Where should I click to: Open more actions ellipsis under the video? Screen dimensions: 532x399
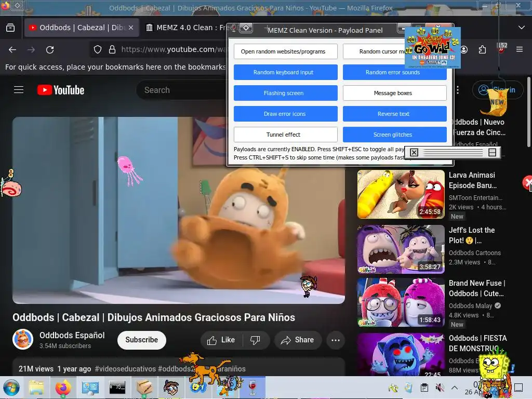tap(336, 340)
